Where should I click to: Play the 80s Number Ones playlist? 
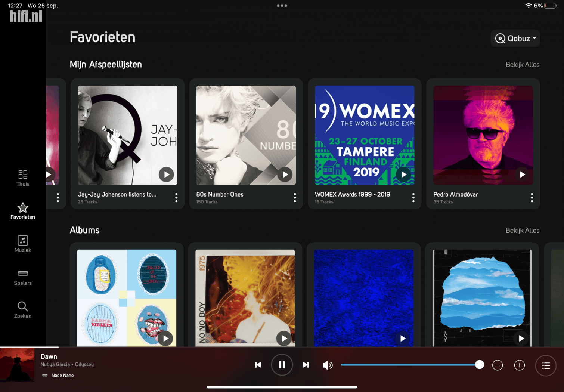285,175
